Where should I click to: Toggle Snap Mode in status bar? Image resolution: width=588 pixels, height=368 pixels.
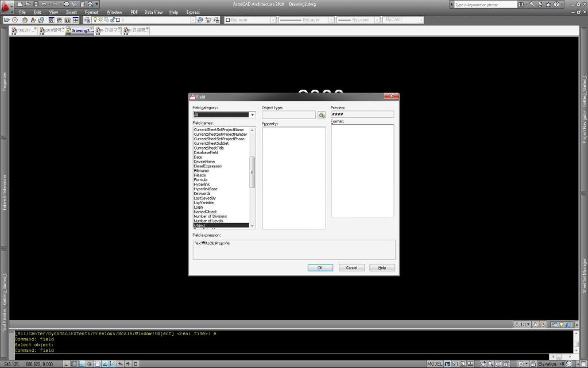tap(67, 364)
